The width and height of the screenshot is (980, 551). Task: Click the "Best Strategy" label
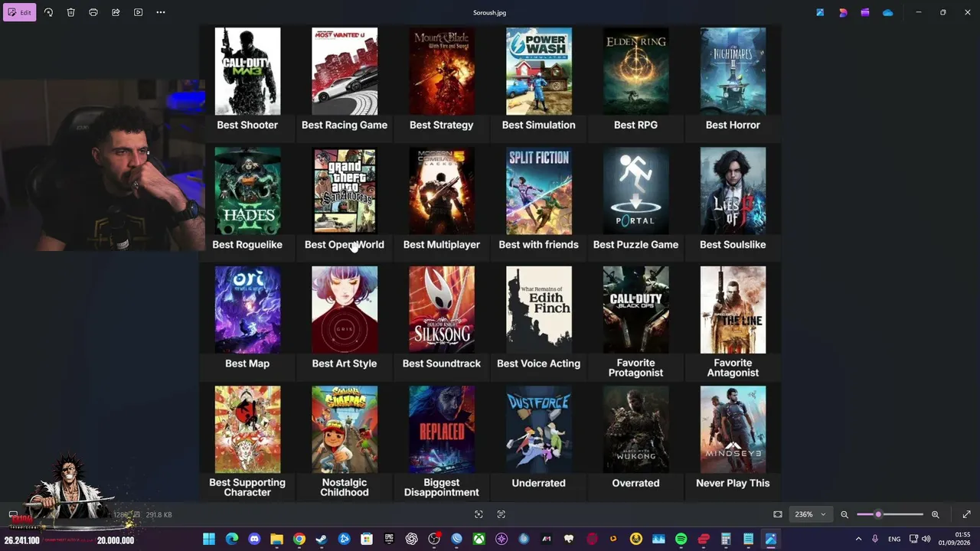tap(442, 125)
